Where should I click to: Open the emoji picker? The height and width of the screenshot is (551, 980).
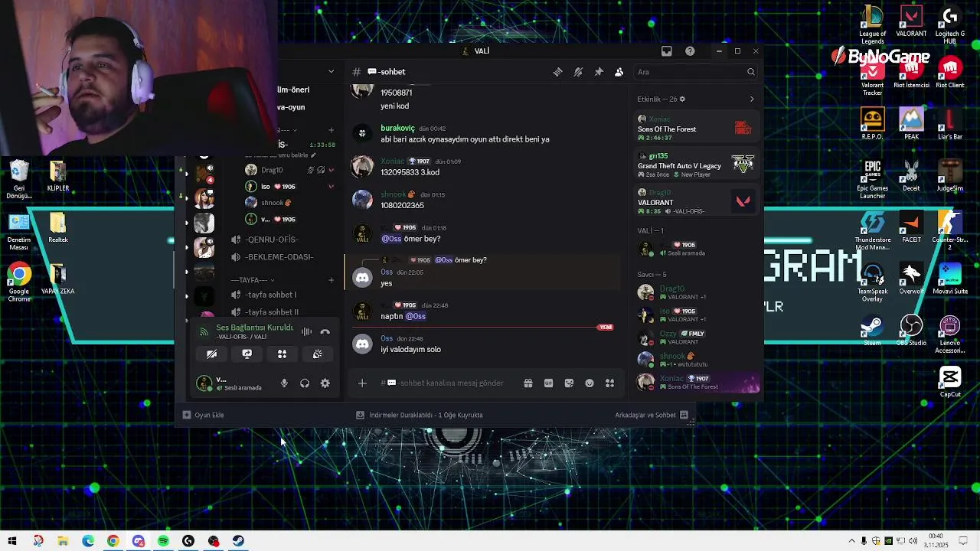pos(590,383)
